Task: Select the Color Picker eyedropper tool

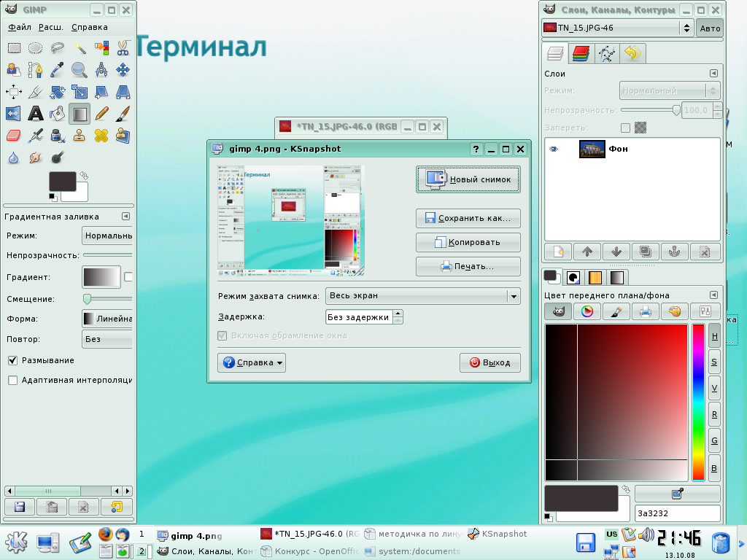Action: click(57, 70)
